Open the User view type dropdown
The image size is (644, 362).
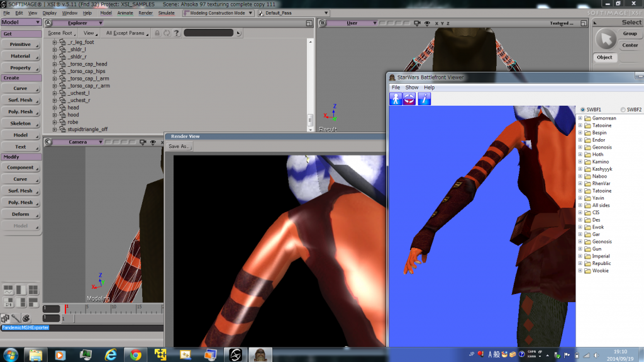pyautogui.click(x=352, y=23)
